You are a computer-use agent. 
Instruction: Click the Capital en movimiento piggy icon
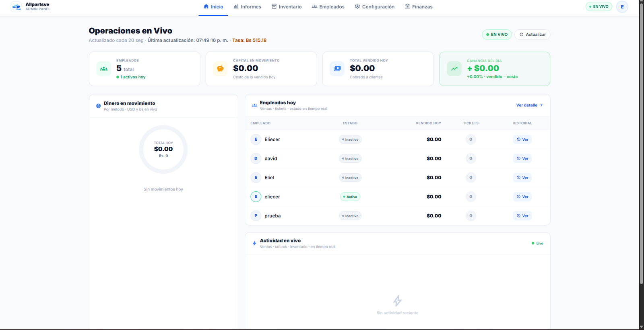pos(221,69)
